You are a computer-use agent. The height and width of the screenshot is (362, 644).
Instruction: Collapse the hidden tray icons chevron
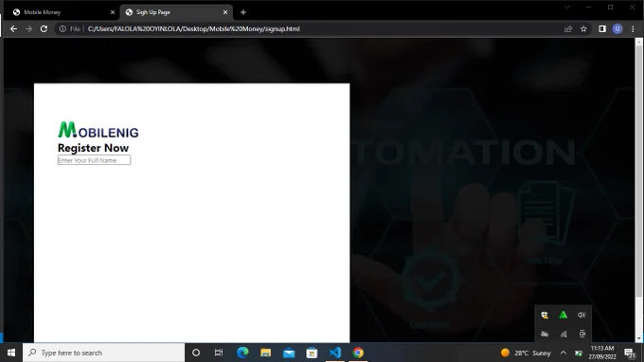[563, 353]
